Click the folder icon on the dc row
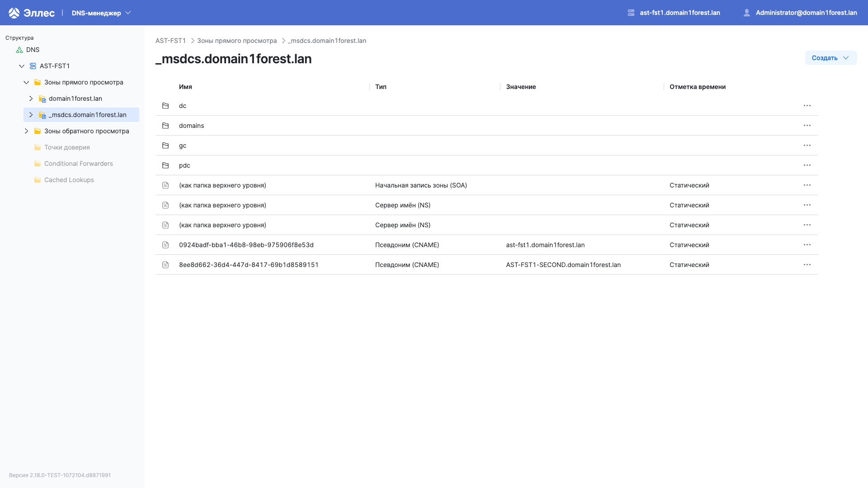Screen dimensions: 868x488 point(165,106)
